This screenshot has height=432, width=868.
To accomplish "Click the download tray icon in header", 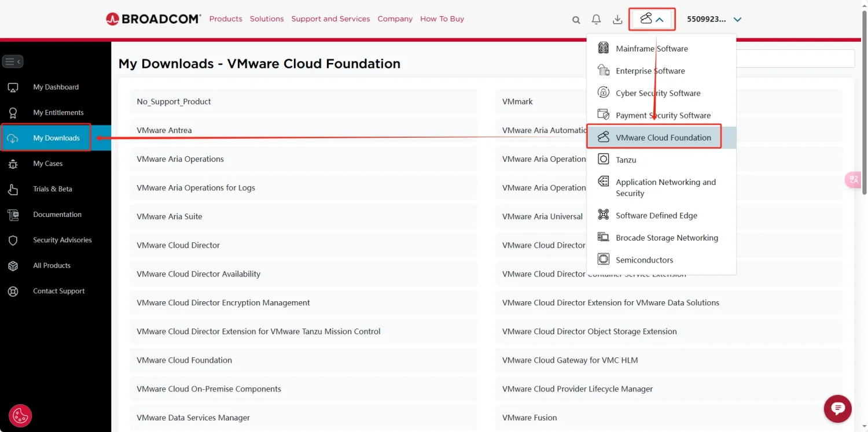I will [x=617, y=20].
